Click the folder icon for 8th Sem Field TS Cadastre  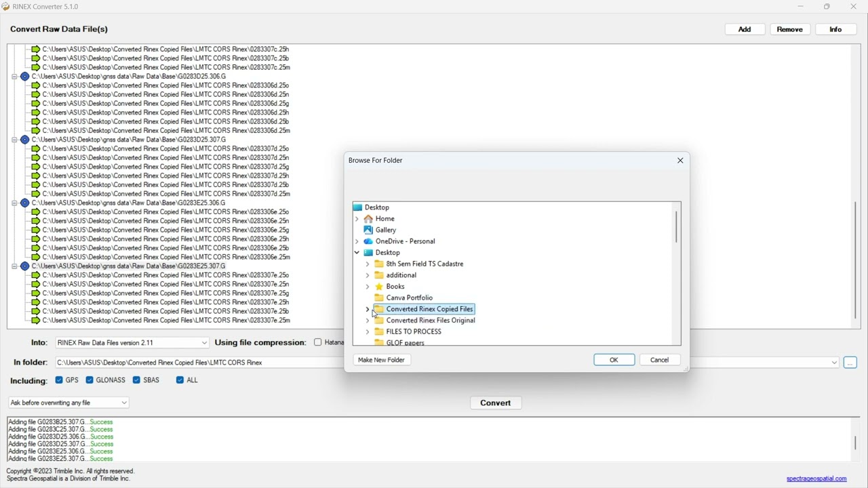tap(379, 264)
